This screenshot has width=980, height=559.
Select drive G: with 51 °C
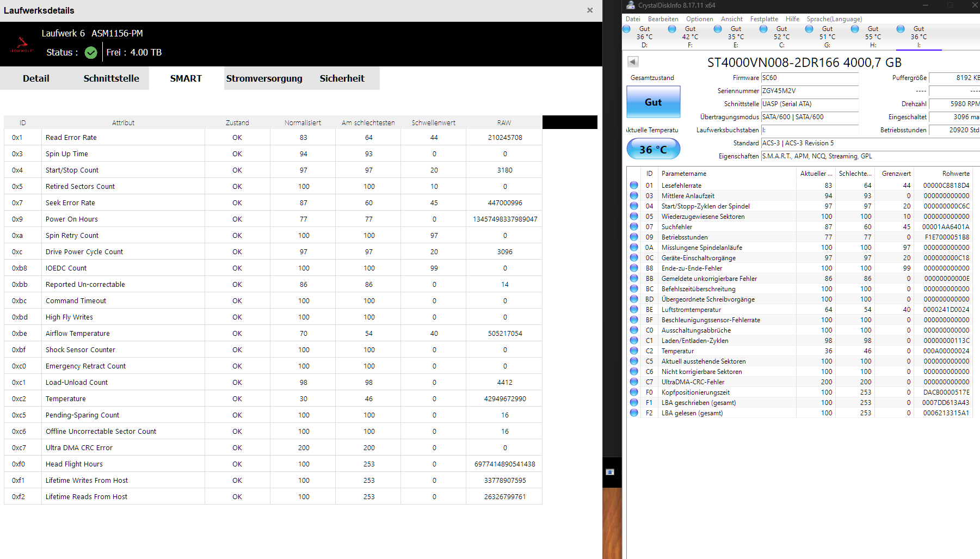(x=827, y=37)
